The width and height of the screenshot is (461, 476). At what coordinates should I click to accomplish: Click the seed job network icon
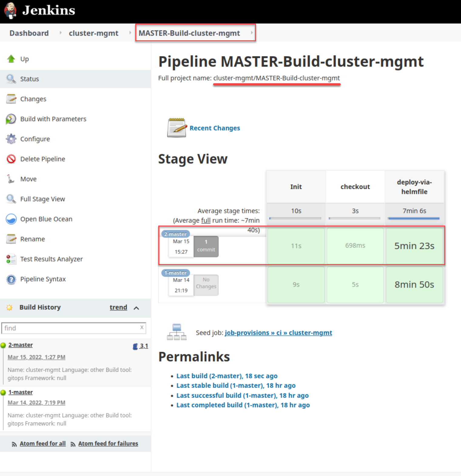click(x=177, y=332)
